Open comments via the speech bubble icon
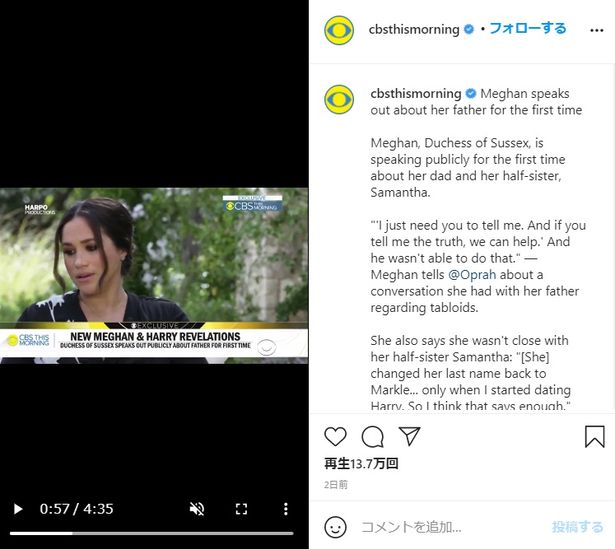Image resolution: width=615 pixels, height=549 pixels. pos(372,436)
